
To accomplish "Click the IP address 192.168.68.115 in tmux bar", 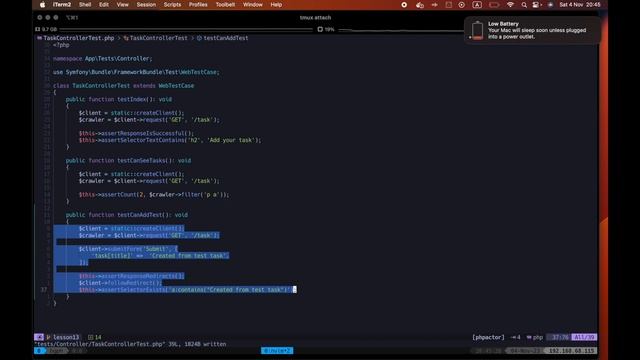I will (x=571, y=351).
